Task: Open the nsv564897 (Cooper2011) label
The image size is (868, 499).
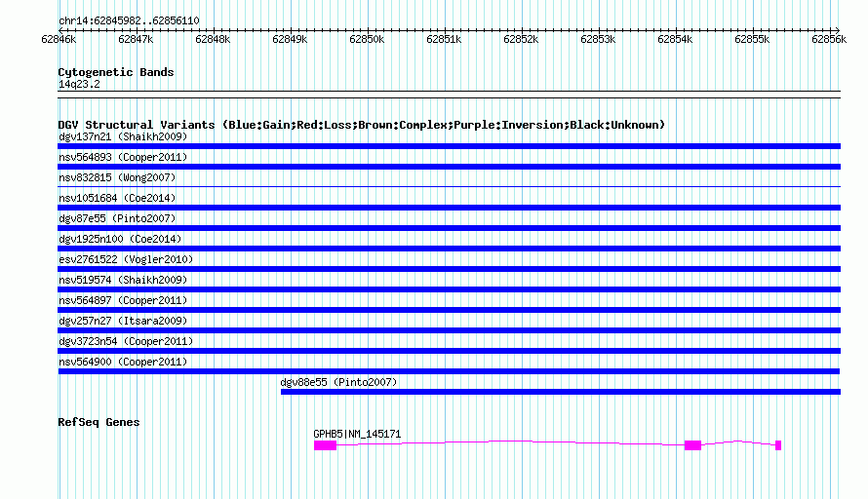Action: pos(123,300)
